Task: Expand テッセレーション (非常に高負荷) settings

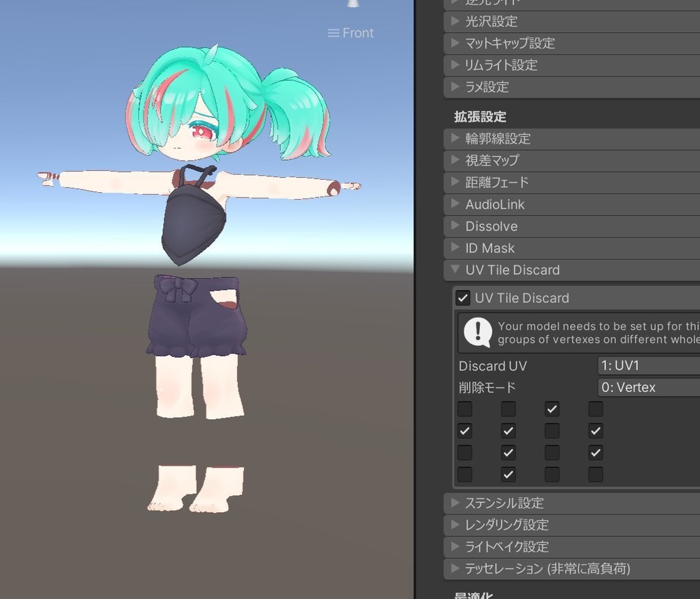Action: pyautogui.click(x=455, y=568)
